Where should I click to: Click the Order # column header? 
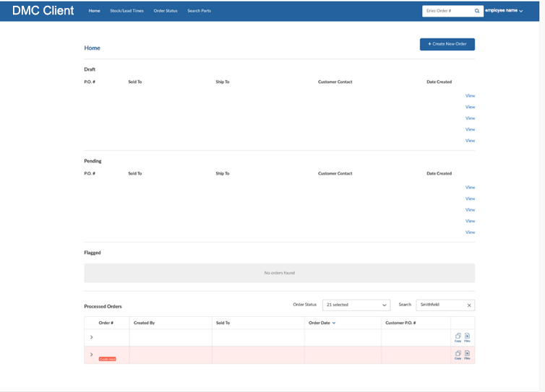106,323
